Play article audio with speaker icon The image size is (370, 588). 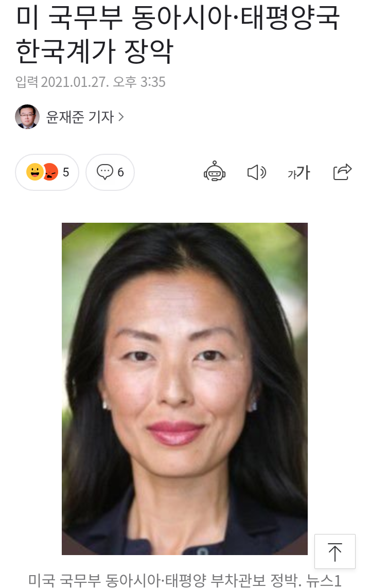click(257, 172)
